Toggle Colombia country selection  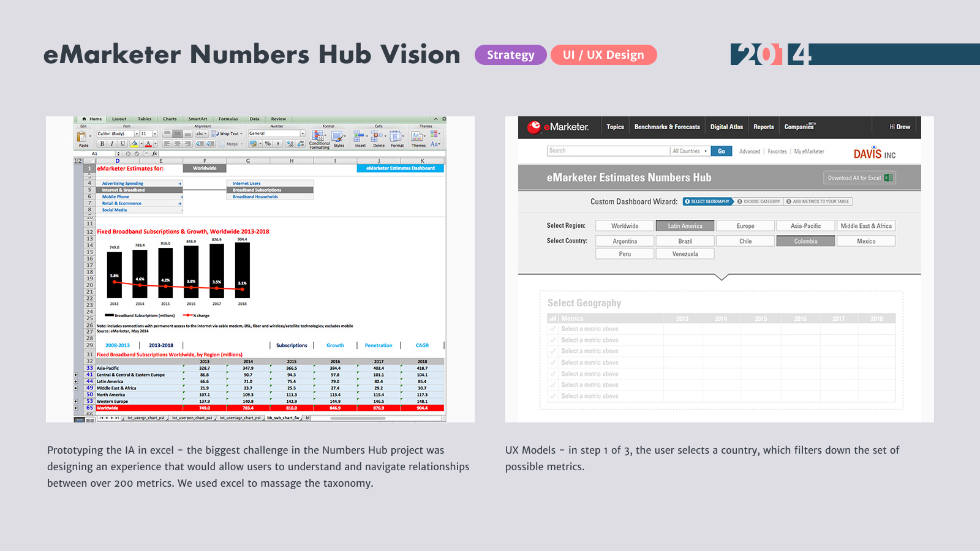pyautogui.click(x=805, y=241)
